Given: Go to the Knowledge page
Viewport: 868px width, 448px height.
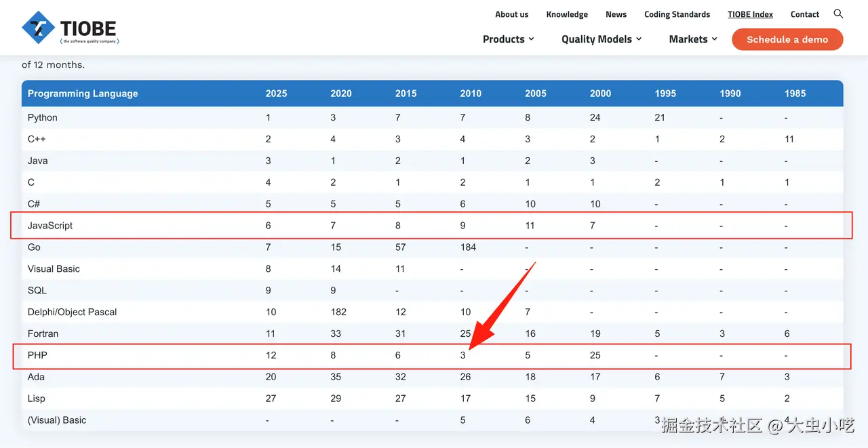Looking at the screenshot, I should tap(567, 14).
